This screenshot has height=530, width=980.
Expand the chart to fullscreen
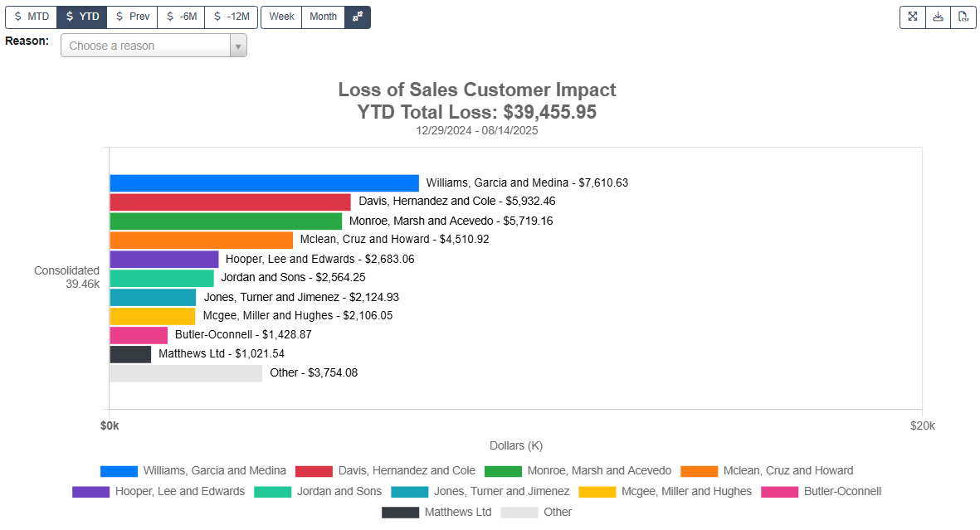tap(912, 17)
